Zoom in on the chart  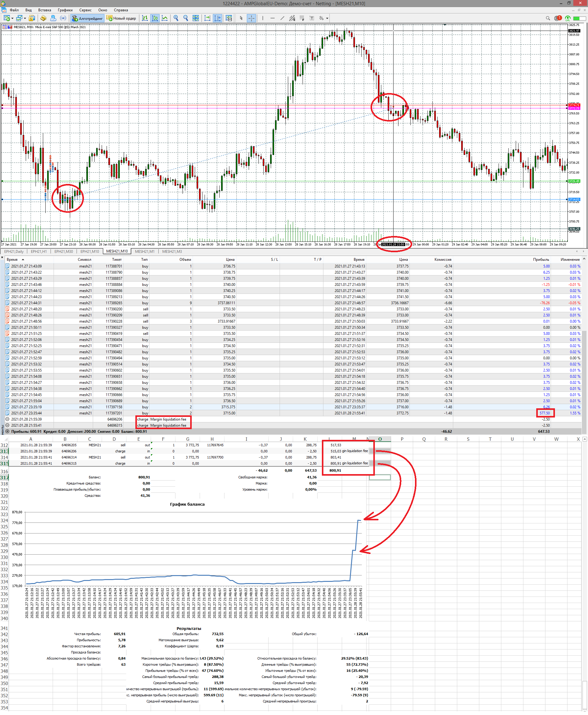[176, 18]
